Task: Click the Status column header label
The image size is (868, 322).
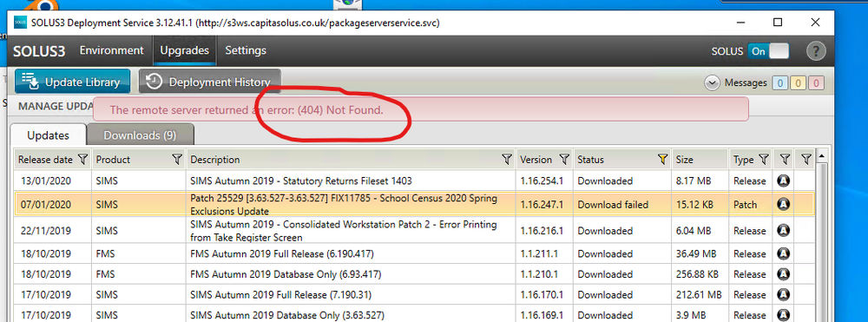Action: pos(590,160)
